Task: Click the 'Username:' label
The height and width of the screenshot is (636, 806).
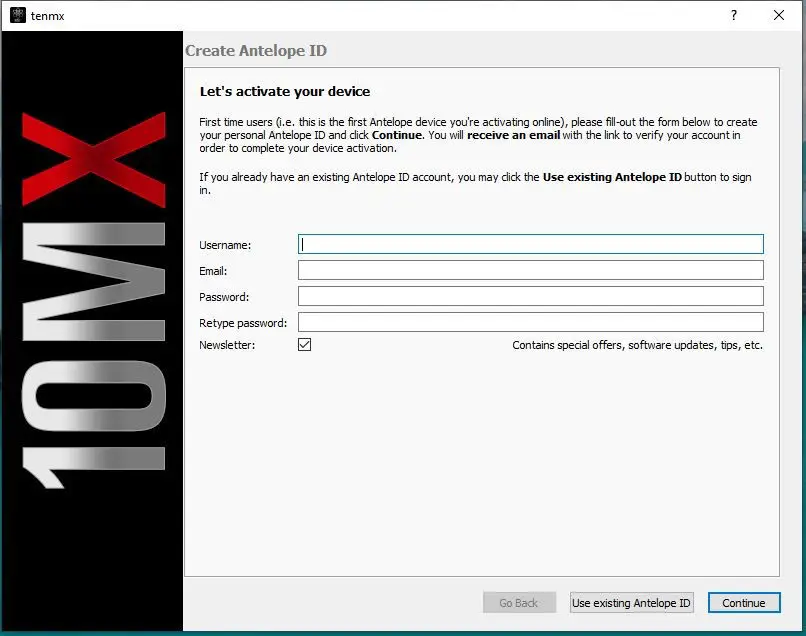Action: [x=225, y=245]
